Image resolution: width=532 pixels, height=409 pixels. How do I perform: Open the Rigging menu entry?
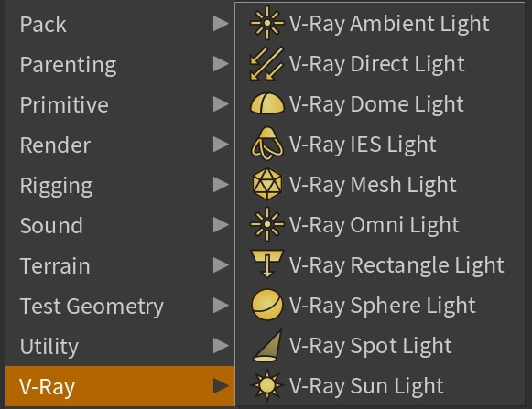tap(120, 185)
